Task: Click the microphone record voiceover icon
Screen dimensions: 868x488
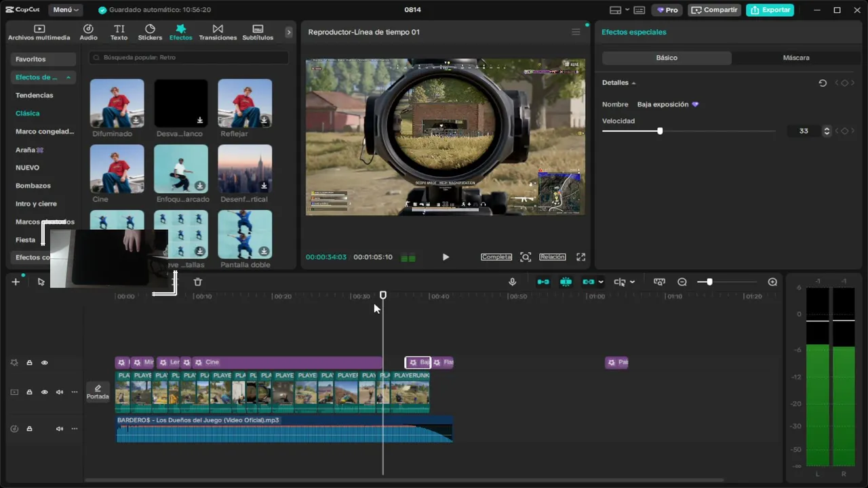Action: [x=513, y=282]
